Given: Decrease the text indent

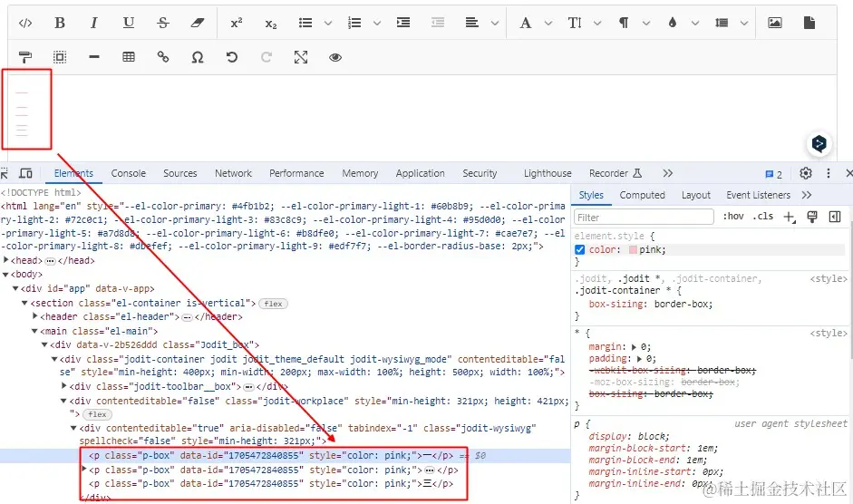Looking at the screenshot, I should point(438,23).
